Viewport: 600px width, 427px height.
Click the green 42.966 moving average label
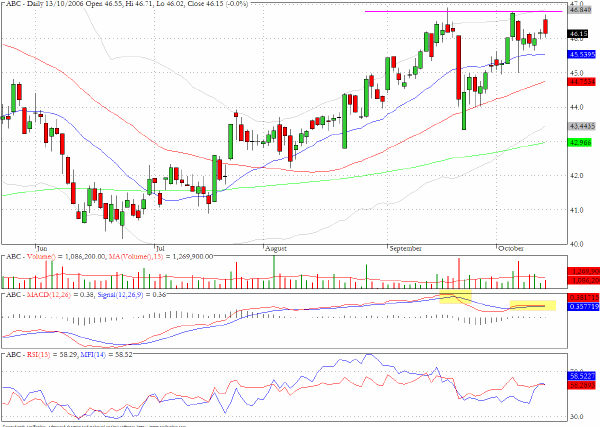(580, 143)
